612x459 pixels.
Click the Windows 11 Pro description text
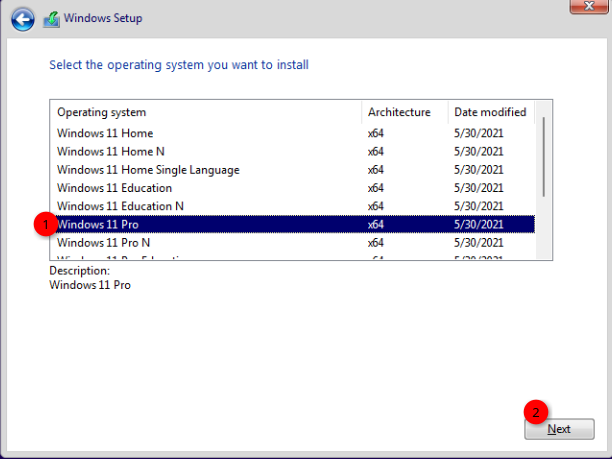tap(90, 285)
